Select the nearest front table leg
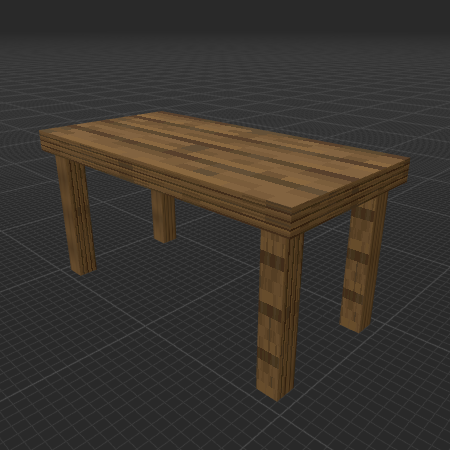This screenshot has width=450, height=450. 280,315
